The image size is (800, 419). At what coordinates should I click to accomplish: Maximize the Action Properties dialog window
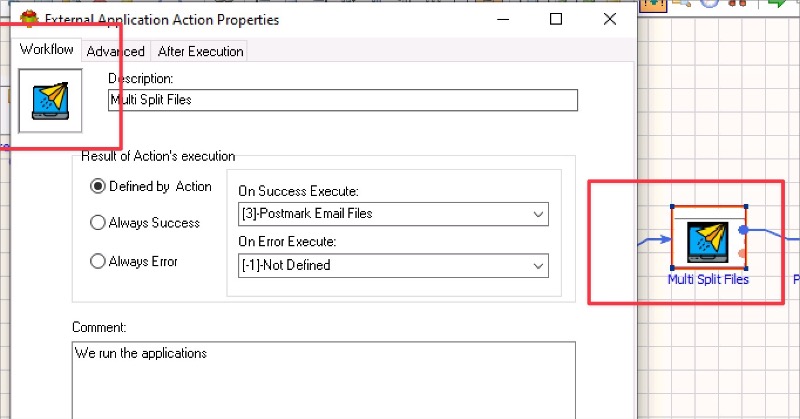coord(556,19)
